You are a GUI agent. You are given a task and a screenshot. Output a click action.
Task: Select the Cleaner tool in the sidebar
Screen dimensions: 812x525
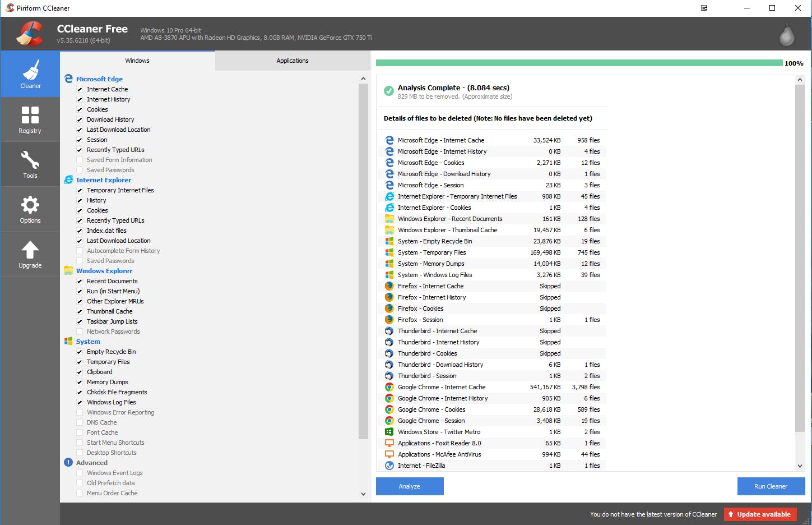click(x=30, y=73)
